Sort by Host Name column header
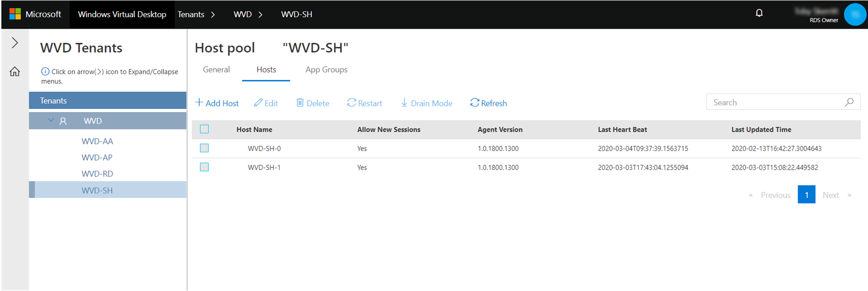This screenshot has height=291, width=868. (x=254, y=129)
